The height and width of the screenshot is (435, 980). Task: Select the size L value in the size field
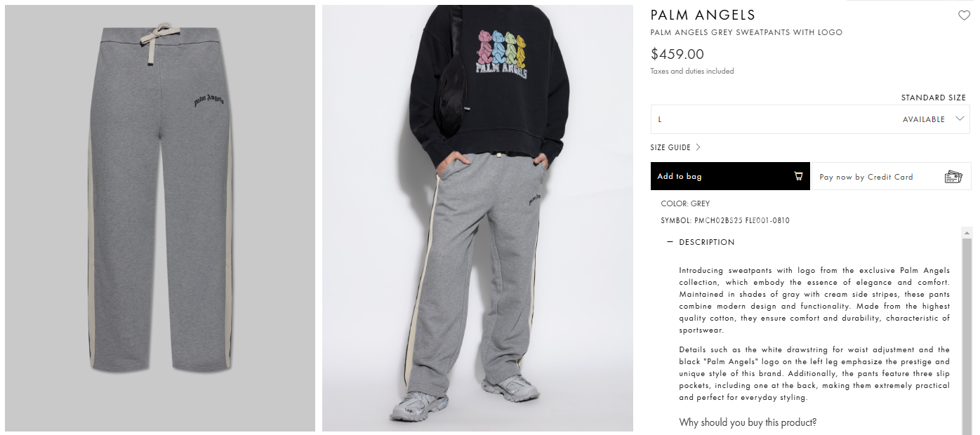[660, 119]
